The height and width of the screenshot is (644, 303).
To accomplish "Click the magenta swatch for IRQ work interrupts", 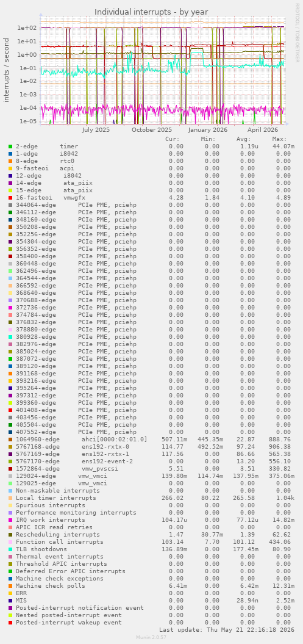I will coord(10,520).
